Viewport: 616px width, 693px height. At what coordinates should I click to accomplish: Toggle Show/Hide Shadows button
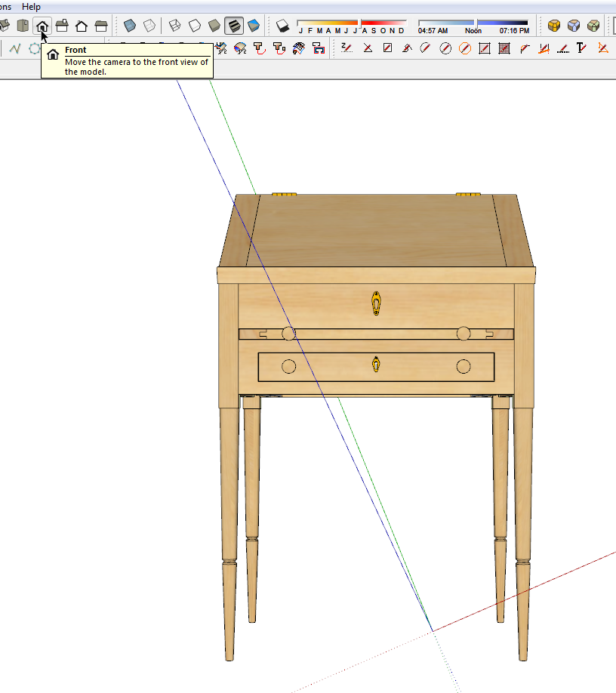tap(282, 26)
